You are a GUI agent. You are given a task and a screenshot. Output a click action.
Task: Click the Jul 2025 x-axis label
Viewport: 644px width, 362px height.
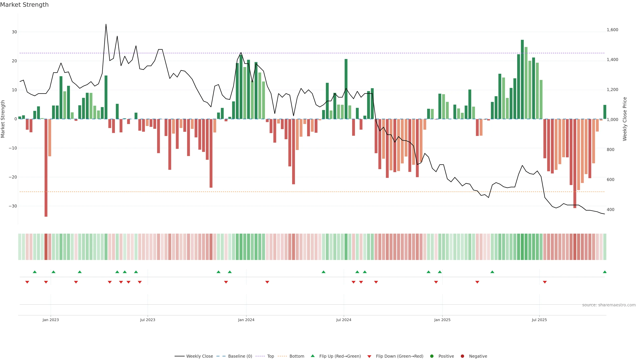[539, 320]
